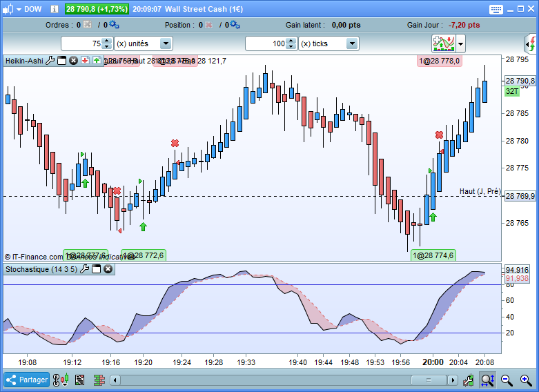
Task: Select the 1@28 778,0 sell order label
Action: point(440,61)
